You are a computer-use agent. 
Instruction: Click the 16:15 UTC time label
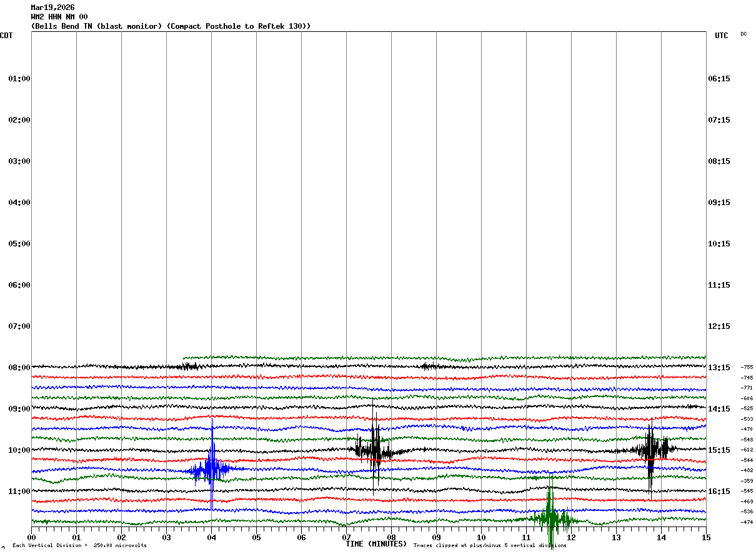pyautogui.click(x=719, y=491)
